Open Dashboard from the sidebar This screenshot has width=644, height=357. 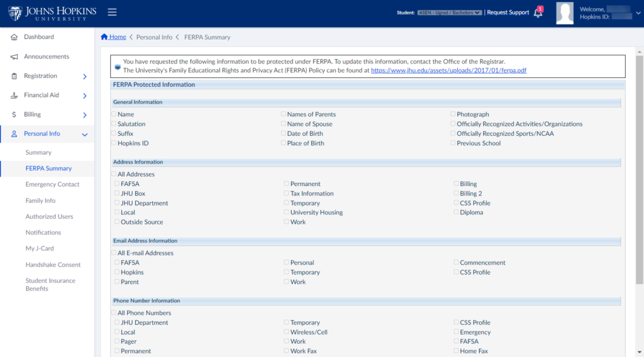pos(38,37)
